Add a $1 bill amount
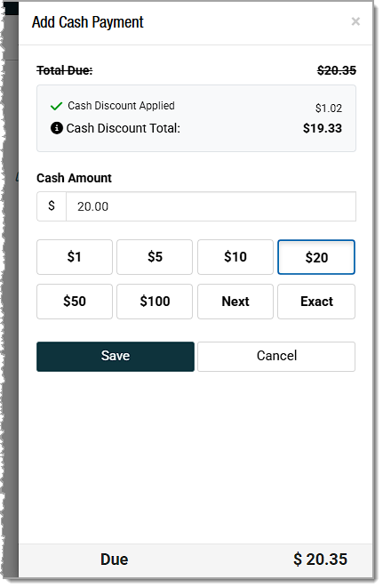Screen dimensions: 383x588 click(75, 257)
